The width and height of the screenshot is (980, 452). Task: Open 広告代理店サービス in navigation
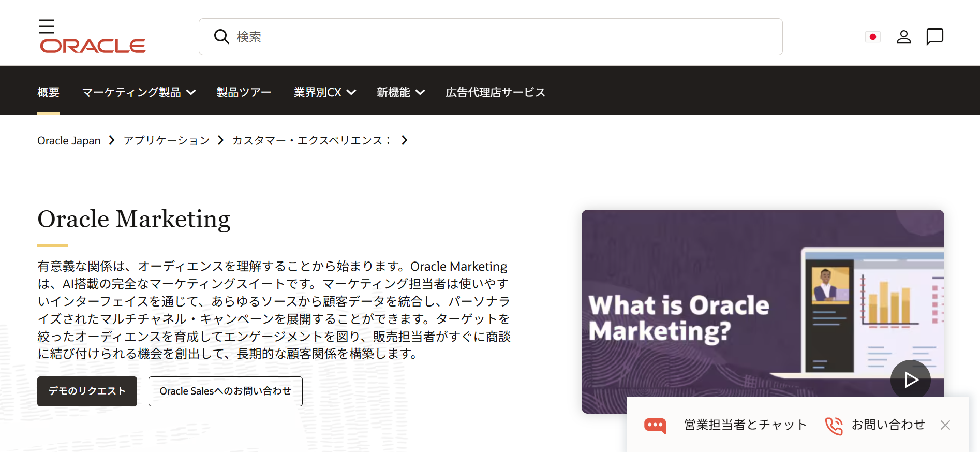click(495, 92)
